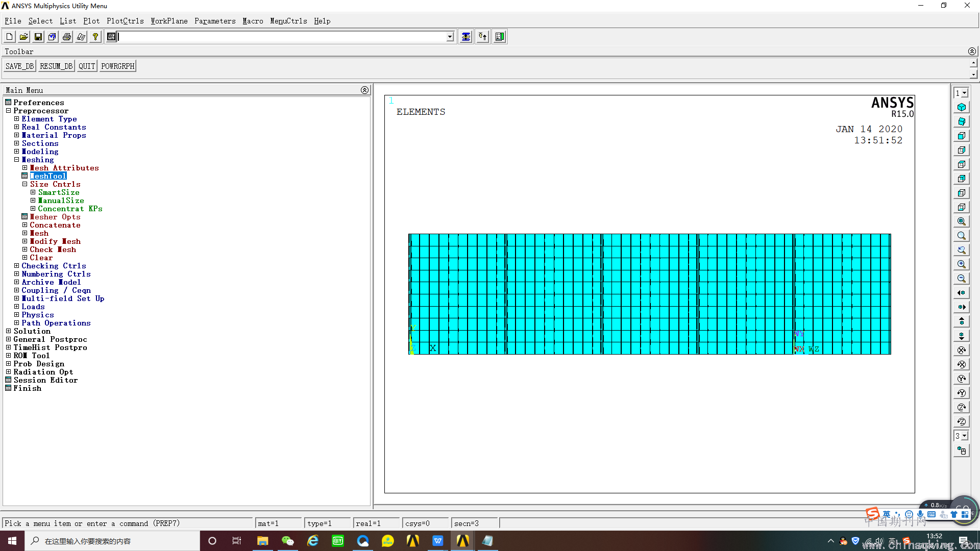This screenshot has height=551, width=980.
Task: Click the Toolbar scroll down arrow
Action: (x=973, y=74)
